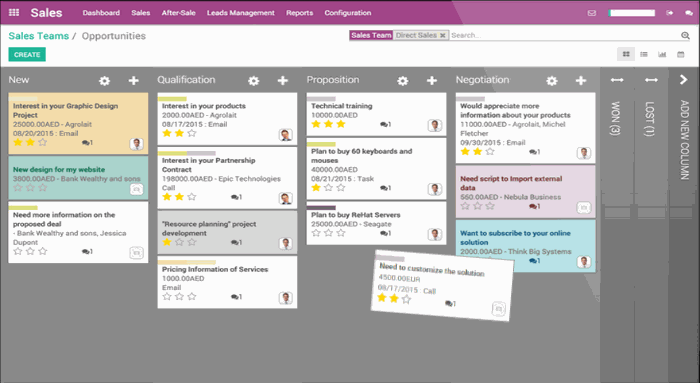This screenshot has width=700, height=383.
Task: Add a card to Proposition column
Action: [x=432, y=80]
